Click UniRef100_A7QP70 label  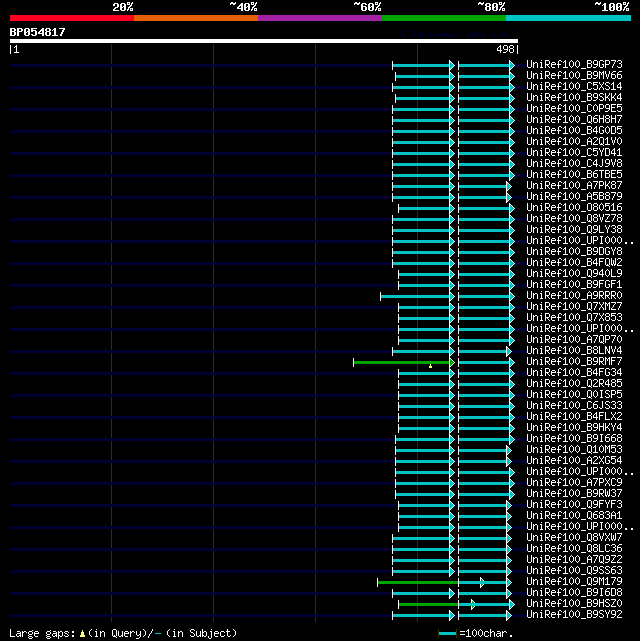click(574, 340)
